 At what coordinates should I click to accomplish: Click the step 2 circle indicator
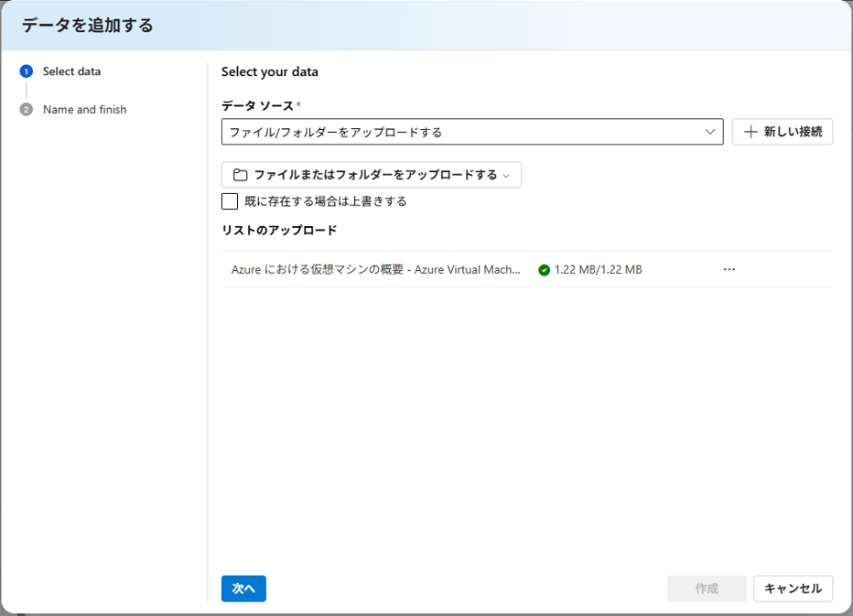tap(27, 110)
